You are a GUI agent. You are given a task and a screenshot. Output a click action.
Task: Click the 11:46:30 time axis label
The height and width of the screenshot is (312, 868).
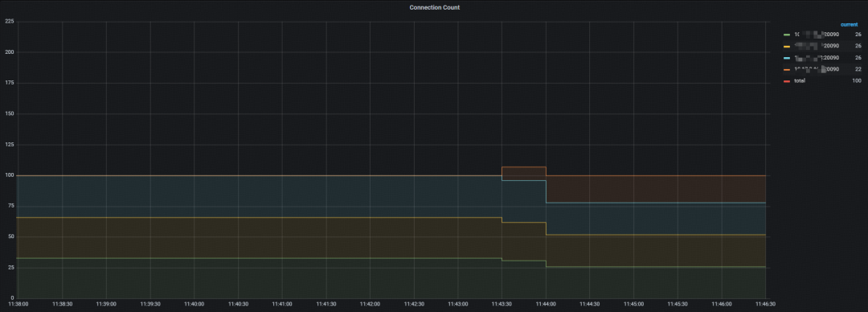coord(766,304)
